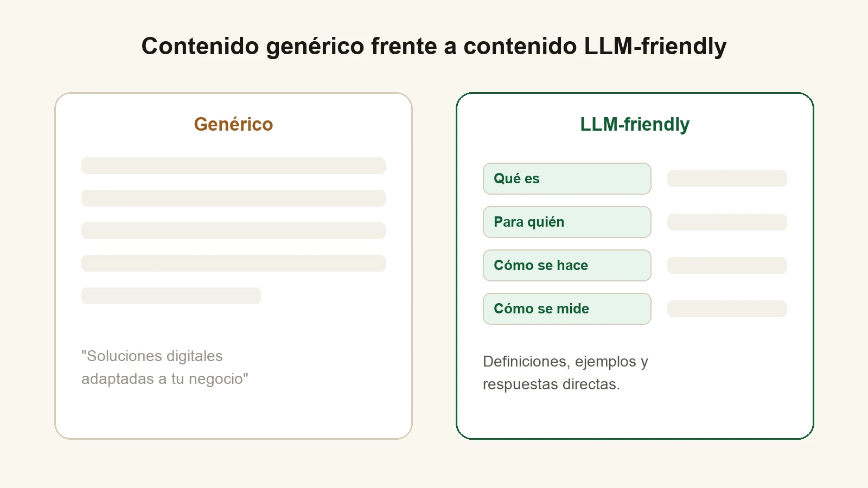Click the placeholder bar beside 'Cómo se mide'
This screenshot has width=868, height=488.
click(727, 309)
